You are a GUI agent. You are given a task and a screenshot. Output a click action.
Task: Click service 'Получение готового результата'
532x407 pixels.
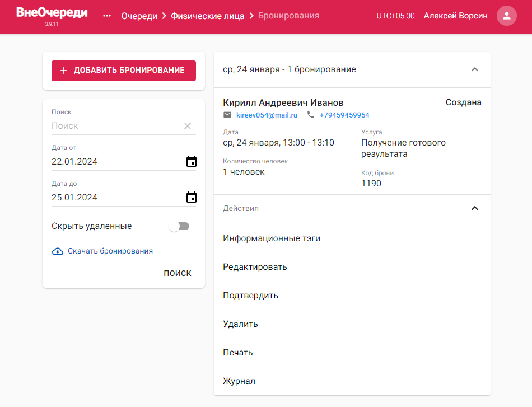coord(403,148)
